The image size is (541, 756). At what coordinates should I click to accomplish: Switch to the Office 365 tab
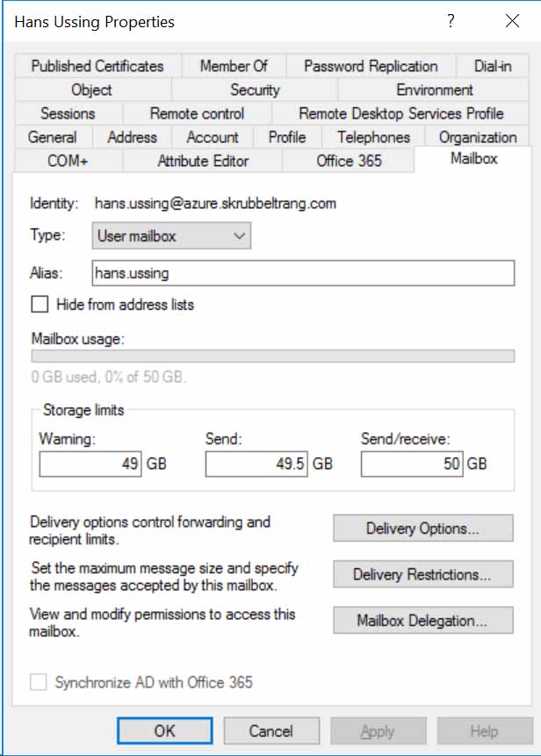(350, 161)
